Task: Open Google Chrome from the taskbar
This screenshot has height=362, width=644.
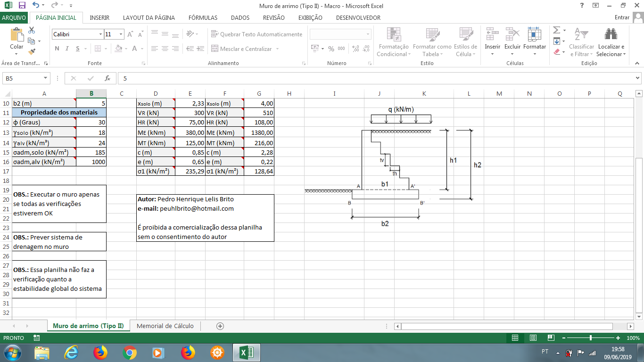Action: [129, 352]
